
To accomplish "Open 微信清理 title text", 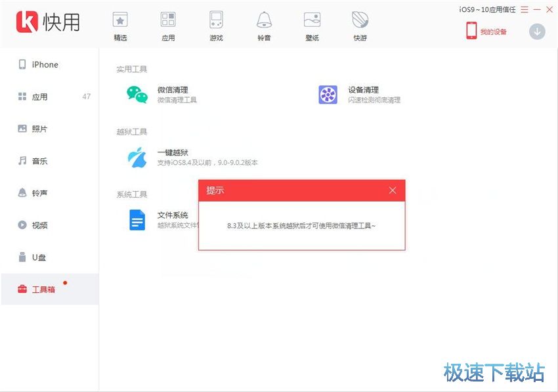I will (x=173, y=90).
